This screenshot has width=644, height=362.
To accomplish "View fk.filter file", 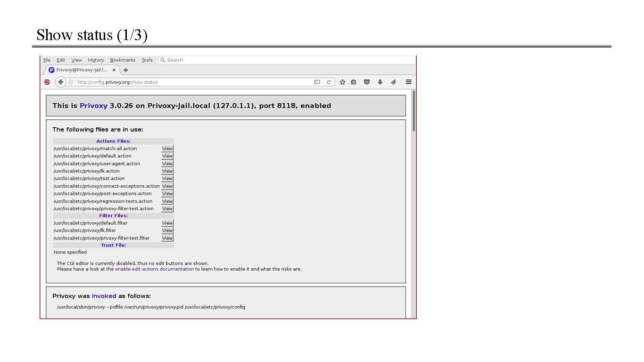I will pyautogui.click(x=167, y=230).
